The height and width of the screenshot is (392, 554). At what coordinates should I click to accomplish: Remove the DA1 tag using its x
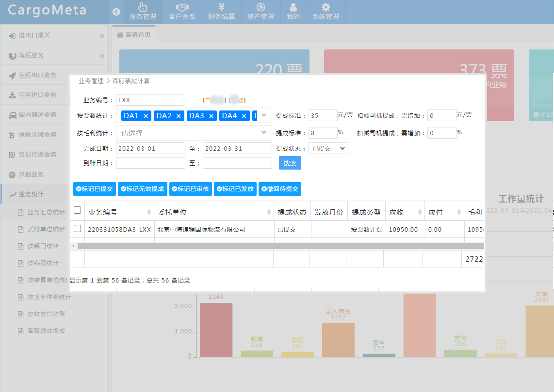tap(146, 116)
